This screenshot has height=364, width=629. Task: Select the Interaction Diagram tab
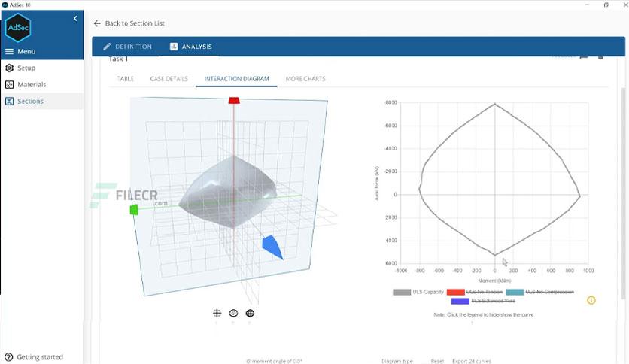click(x=237, y=79)
